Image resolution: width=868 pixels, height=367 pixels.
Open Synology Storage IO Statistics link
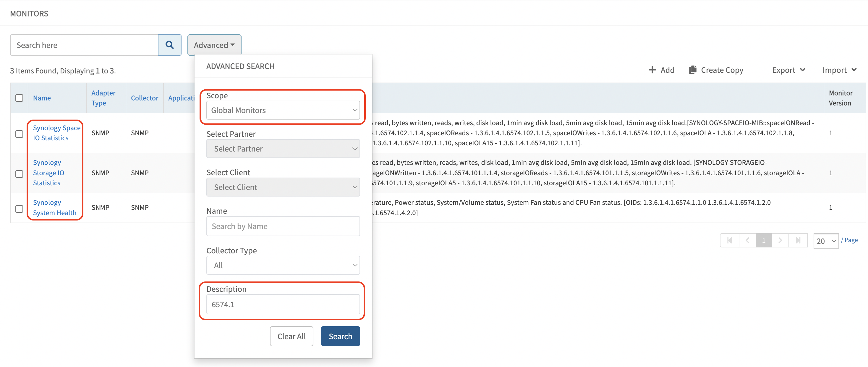coord(48,173)
